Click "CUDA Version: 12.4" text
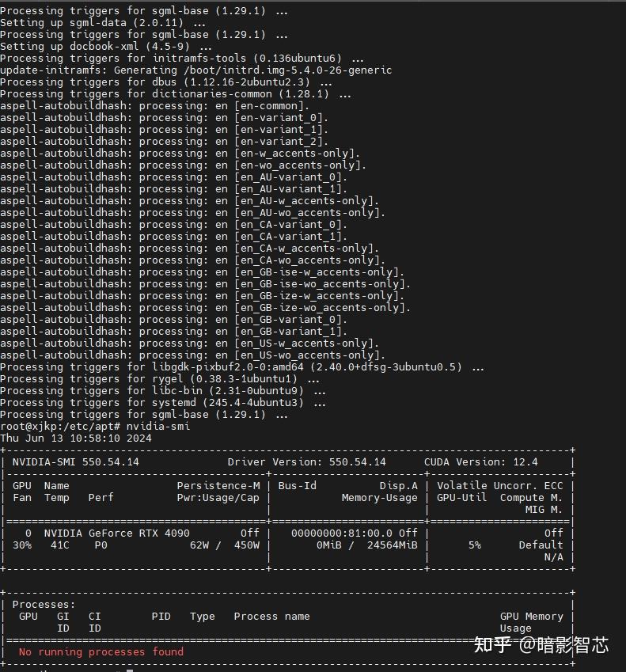This screenshot has height=672, width=626. pos(480,462)
